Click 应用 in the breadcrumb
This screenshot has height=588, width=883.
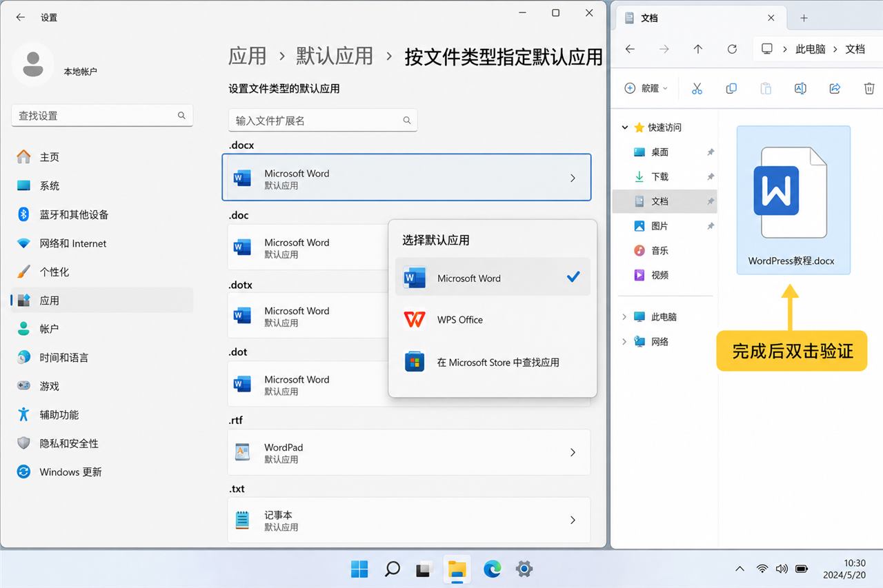click(x=247, y=56)
